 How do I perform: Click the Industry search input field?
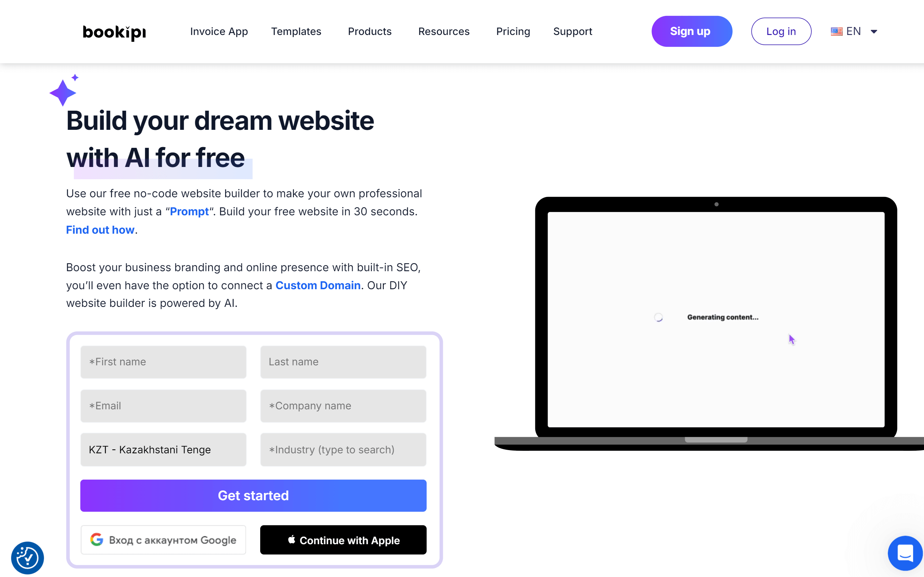point(343,449)
